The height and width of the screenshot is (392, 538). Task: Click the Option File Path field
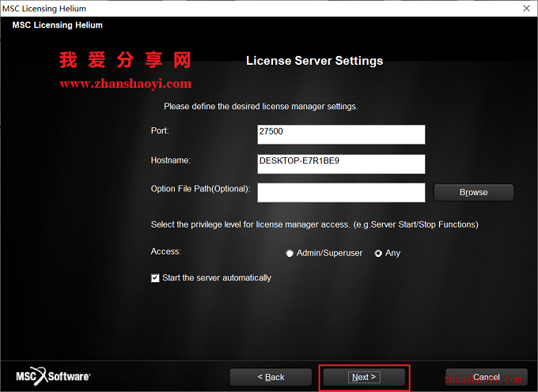tap(341, 192)
